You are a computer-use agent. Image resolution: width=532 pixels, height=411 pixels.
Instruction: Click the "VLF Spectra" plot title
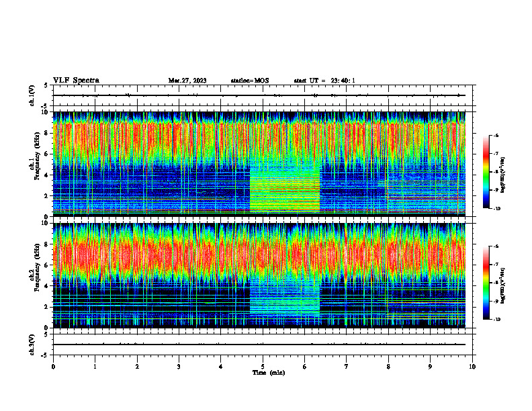tap(76, 81)
